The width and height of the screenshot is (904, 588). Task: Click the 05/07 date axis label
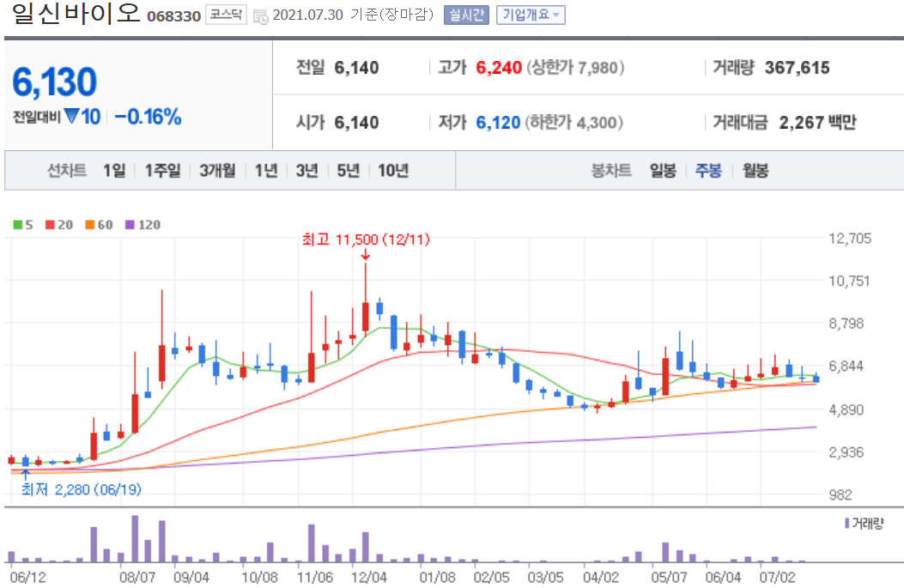[670, 577]
